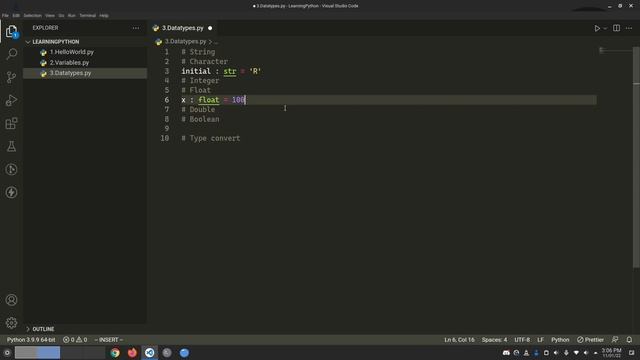Change indentation via Spaces: 4
The image size is (640, 360).
click(x=494, y=340)
